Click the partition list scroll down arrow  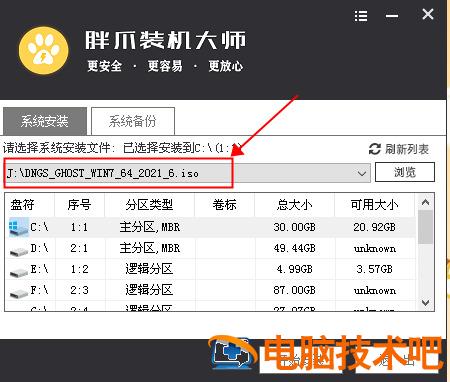point(425,303)
